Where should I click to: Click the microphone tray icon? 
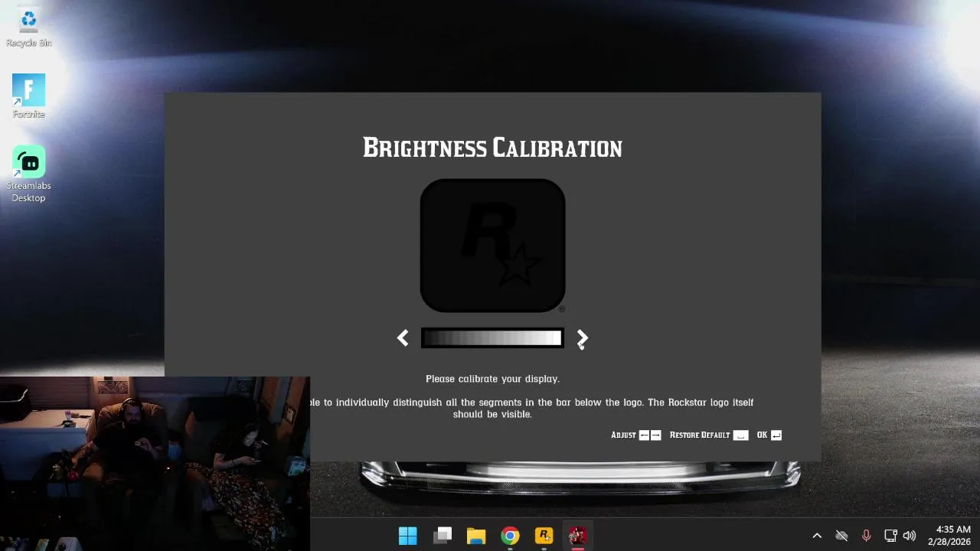tap(866, 536)
